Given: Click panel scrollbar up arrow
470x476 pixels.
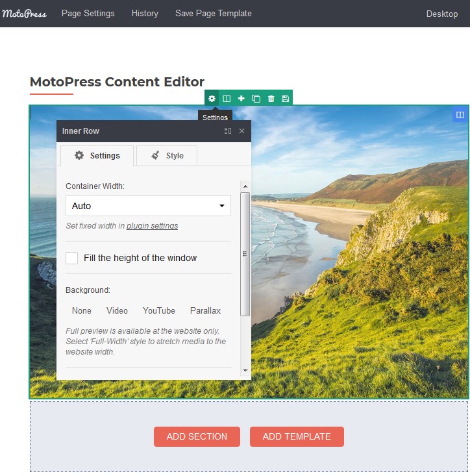Looking at the screenshot, I should [x=245, y=186].
